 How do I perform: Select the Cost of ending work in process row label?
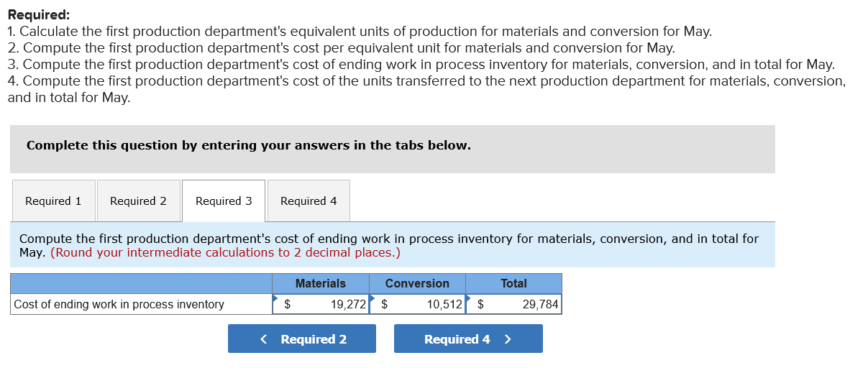(x=119, y=305)
